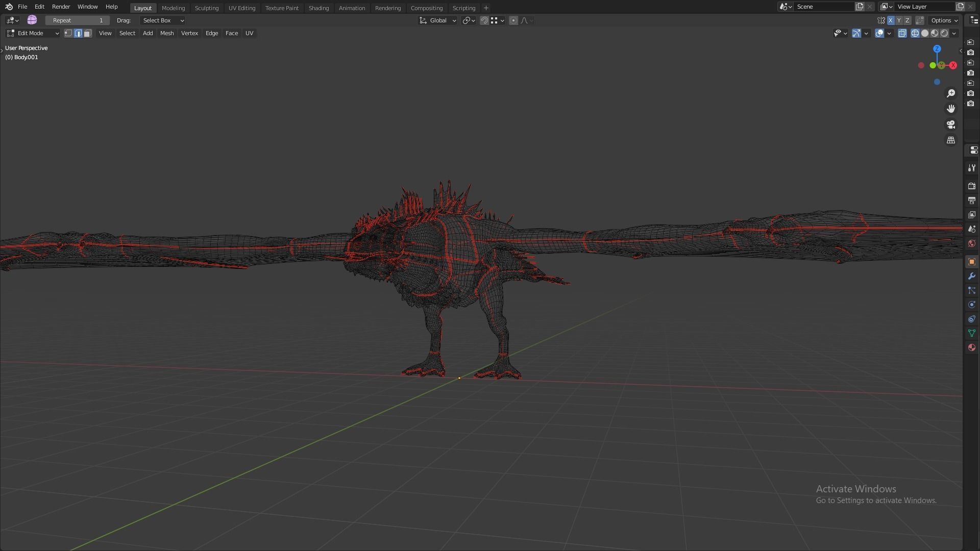Open the Mesh menu
The image size is (980, 551).
(167, 33)
